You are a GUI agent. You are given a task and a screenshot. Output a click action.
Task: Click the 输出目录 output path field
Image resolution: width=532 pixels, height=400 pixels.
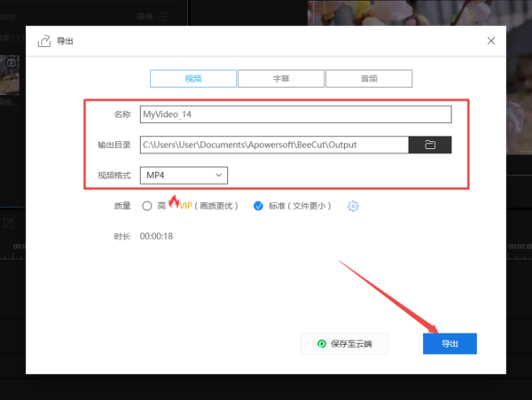point(273,145)
